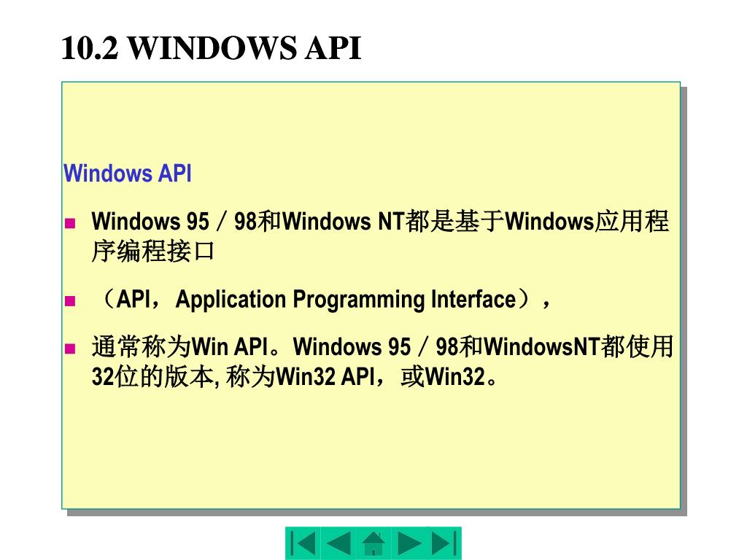Open the home slide icon
The height and width of the screenshot is (560, 747).
373,542
